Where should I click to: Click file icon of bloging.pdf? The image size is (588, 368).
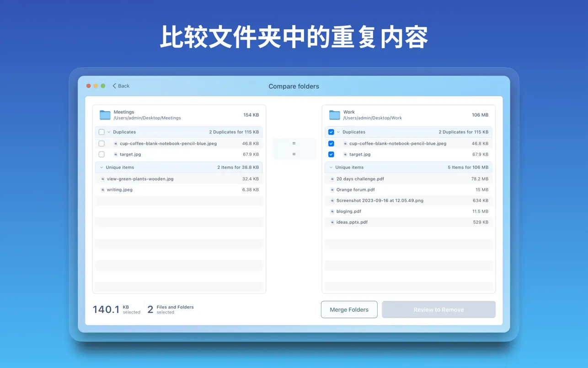coord(332,211)
